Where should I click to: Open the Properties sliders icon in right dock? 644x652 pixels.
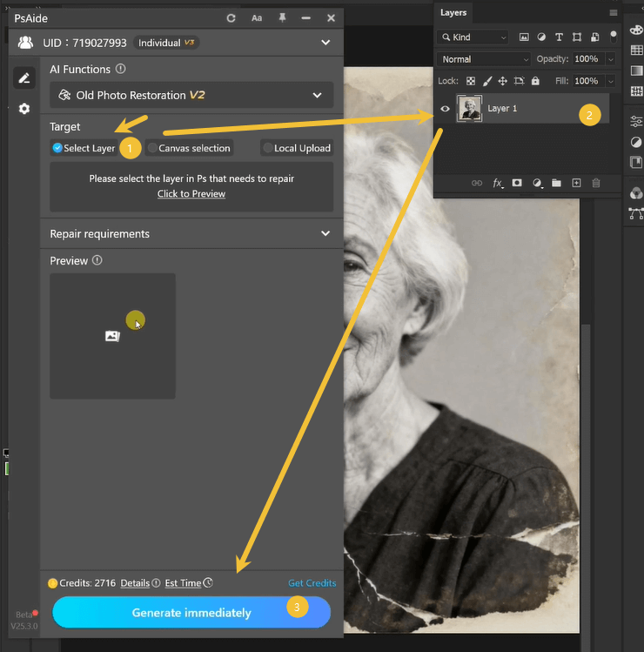(636, 121)
